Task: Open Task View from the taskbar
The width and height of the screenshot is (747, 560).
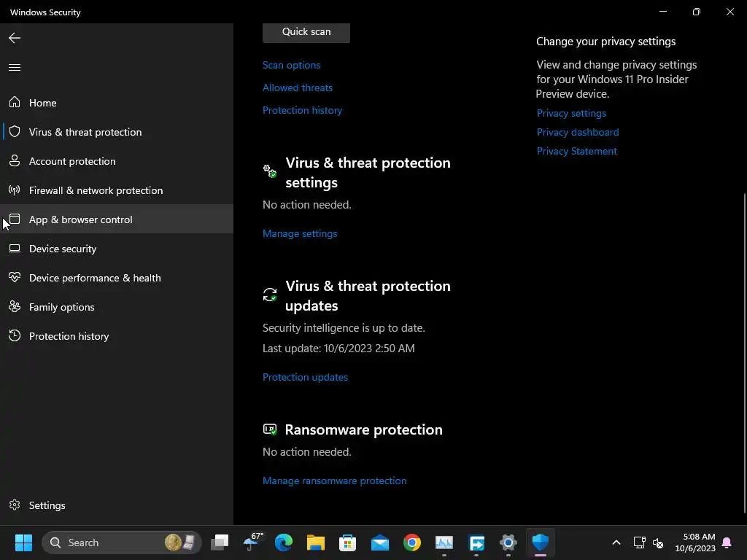Action: [220, 542]
